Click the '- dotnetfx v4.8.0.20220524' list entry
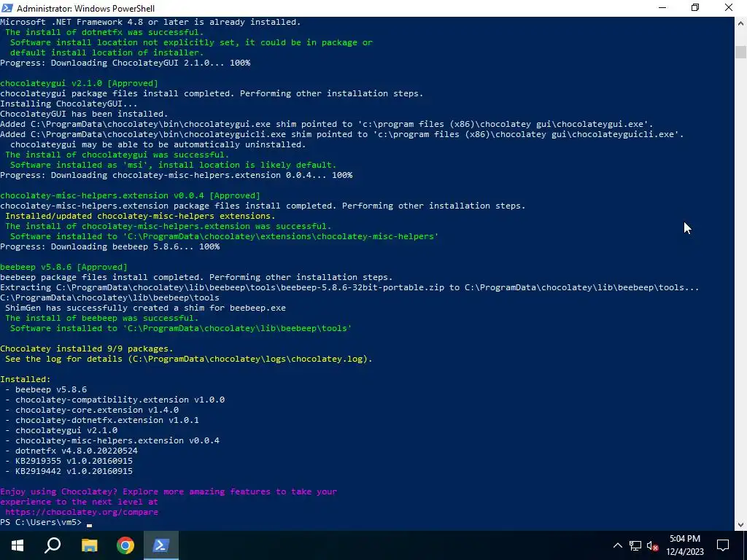 [x=71, y=451]
